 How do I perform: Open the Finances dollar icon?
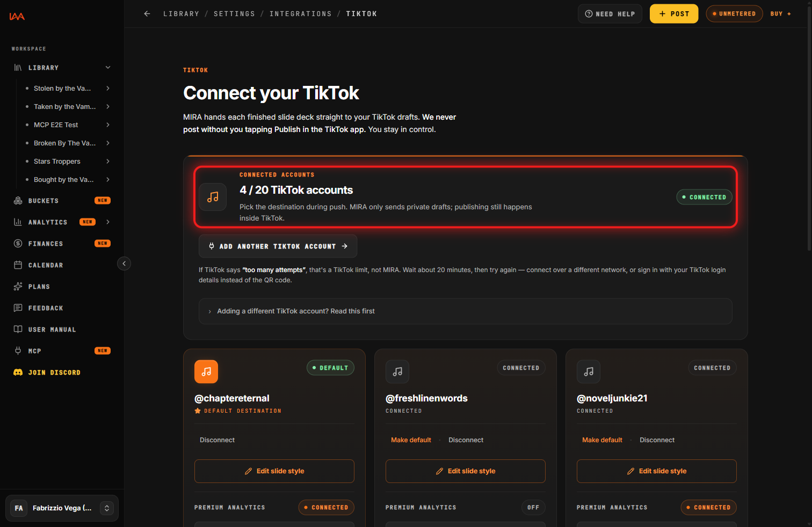pyautogui.click(x=18, y=244)
